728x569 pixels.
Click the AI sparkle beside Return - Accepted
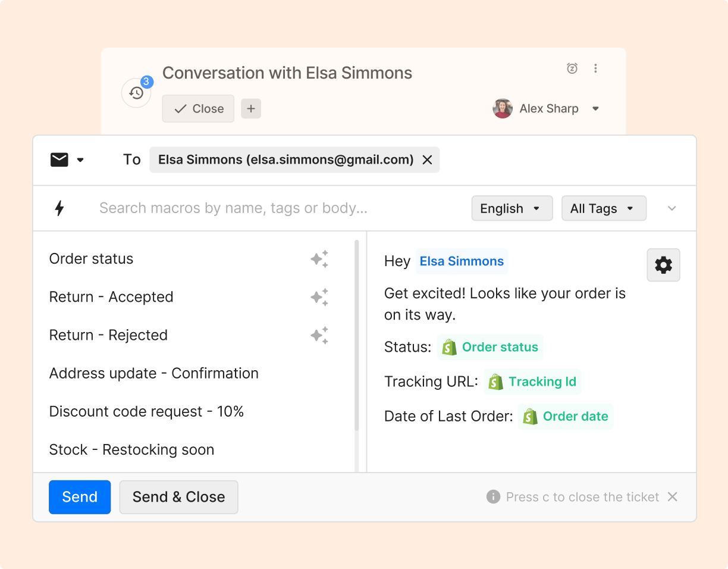pyautogui.click(x=319, y=297)
